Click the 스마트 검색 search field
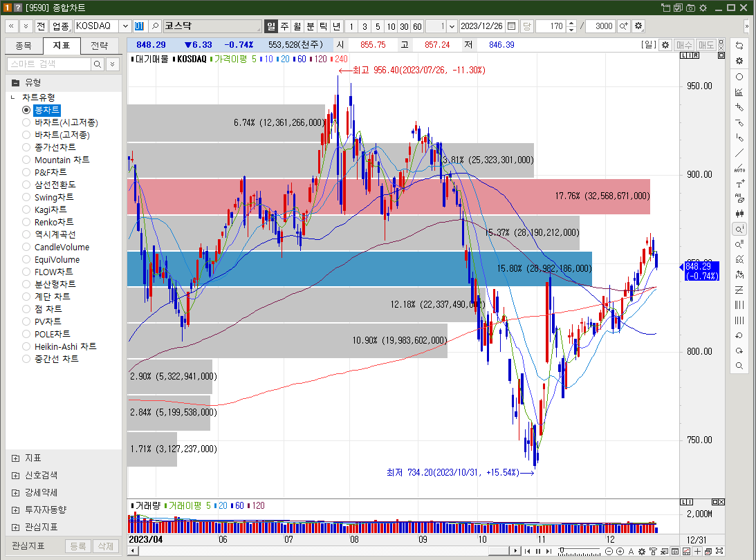Viewport: 756px width, 560px height. point(48,64)
